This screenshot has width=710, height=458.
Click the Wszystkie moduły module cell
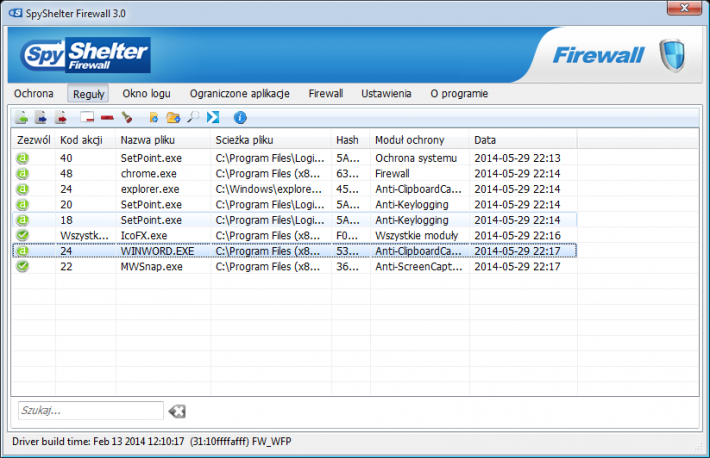[x=416, y=236]
